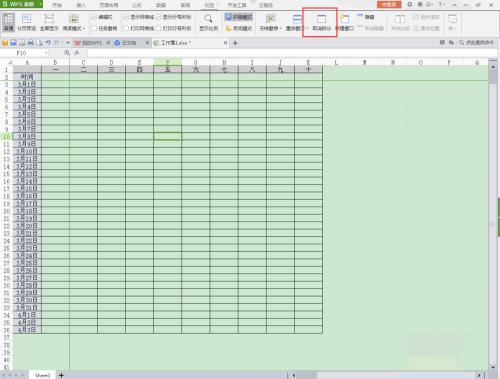Viewport: 500px width, 379px height.
Task: Click the Undo arrow icon
Action: pos(48,43)
